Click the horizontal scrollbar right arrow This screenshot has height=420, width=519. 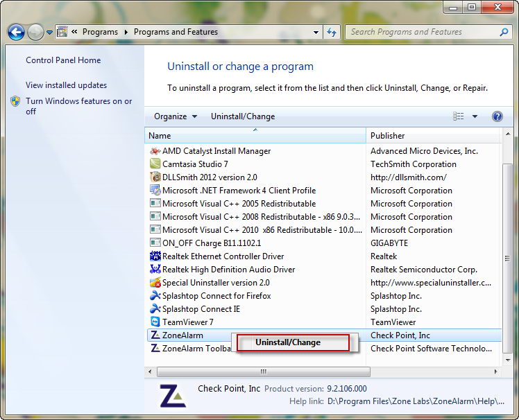point(495,371)
